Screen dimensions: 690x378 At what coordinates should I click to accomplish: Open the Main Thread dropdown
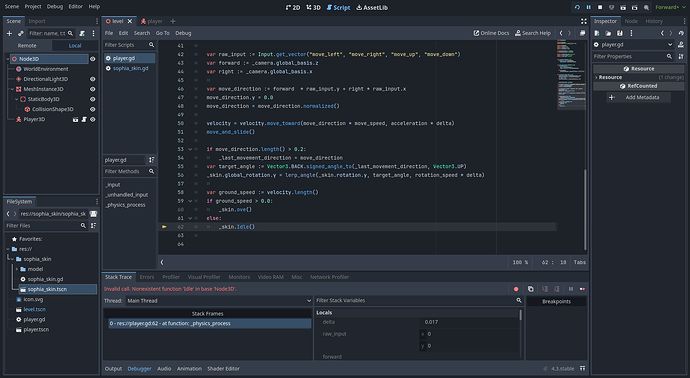[x=219, y=301]
